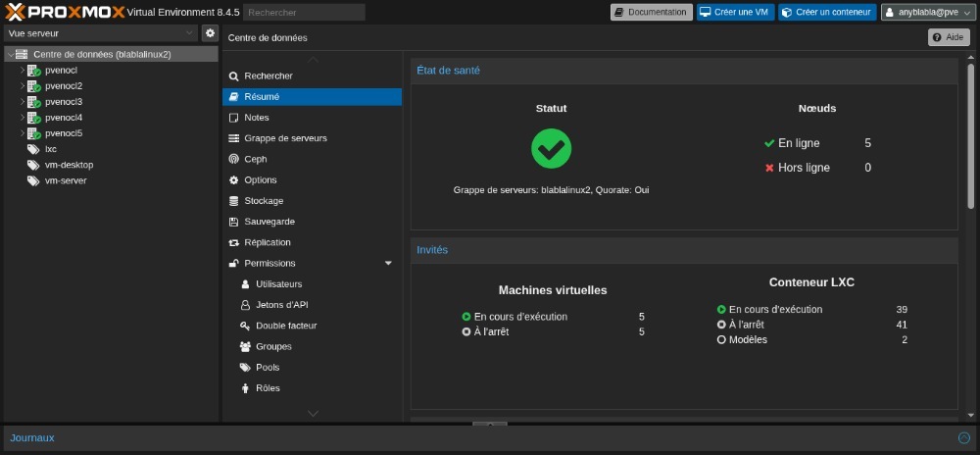This screenshot has width=980, height=455.
Task: Click the Créer une VM button
Action: click(735, 12)
